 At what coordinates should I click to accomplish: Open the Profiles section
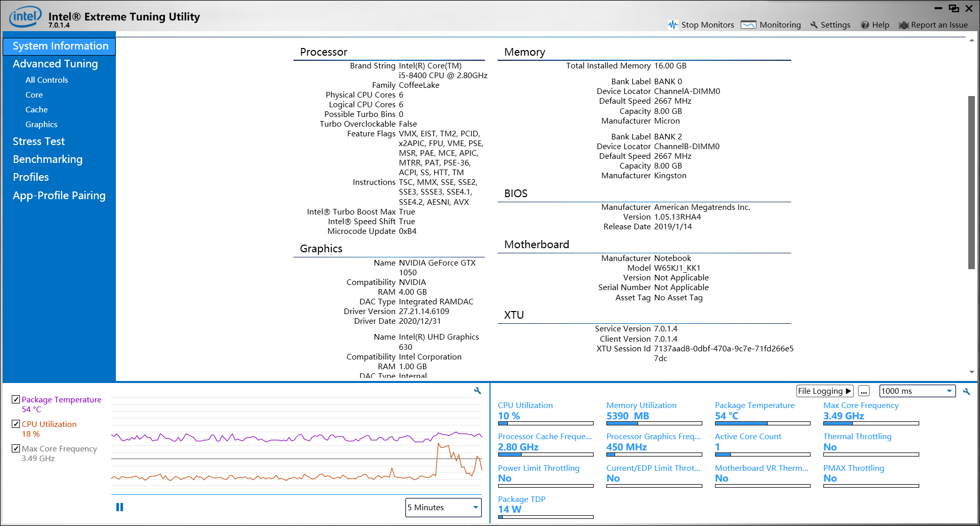(x=31, y=177)
